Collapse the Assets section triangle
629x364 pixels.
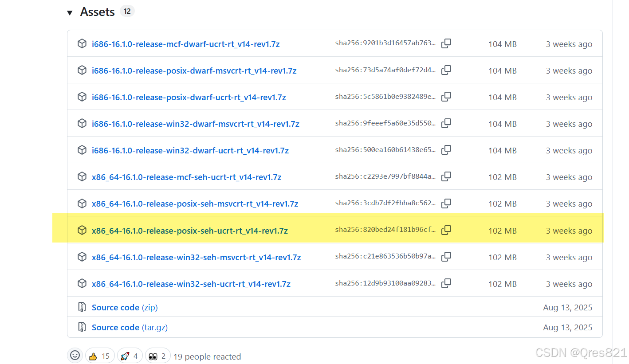pyautogui.click(x=70, y=13)
